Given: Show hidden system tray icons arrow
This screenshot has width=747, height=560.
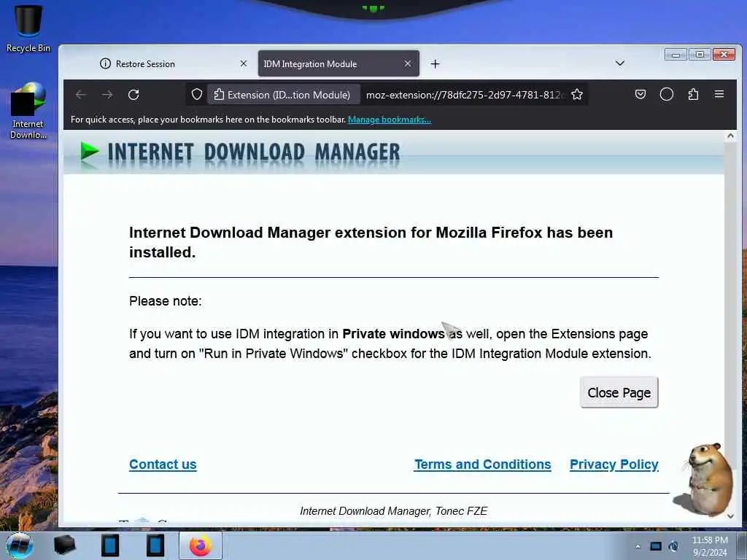Looking at the screenshot, I should pyautogui.click(x=638, y=547).
